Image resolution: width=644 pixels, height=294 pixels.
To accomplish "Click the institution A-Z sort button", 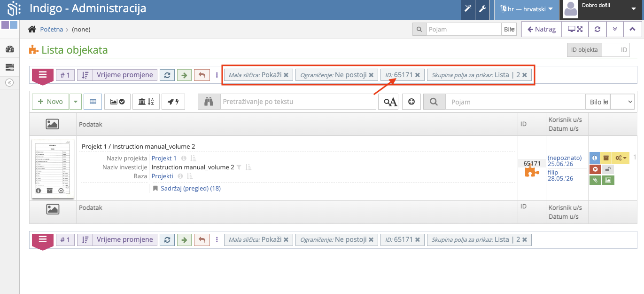I will pyautogui.click(x=146, y=102).
